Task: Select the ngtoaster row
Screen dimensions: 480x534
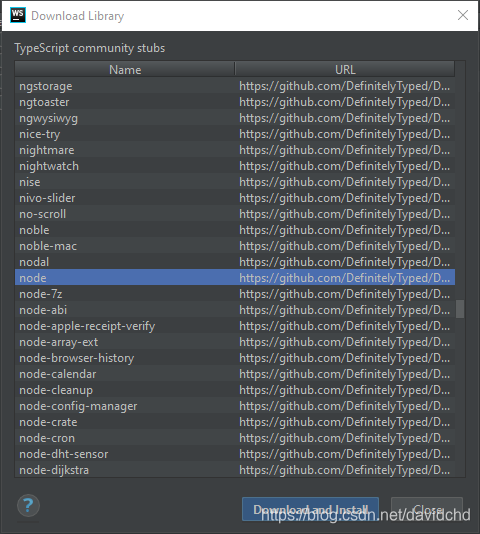Action: (x=235, y=102)
